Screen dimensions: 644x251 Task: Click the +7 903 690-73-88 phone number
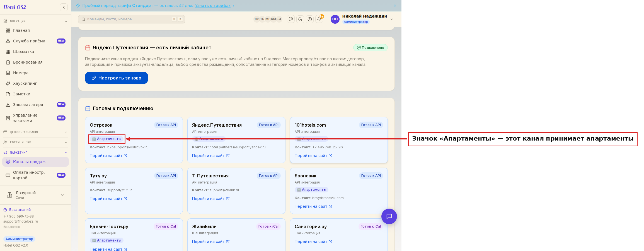tap(18, 216)
